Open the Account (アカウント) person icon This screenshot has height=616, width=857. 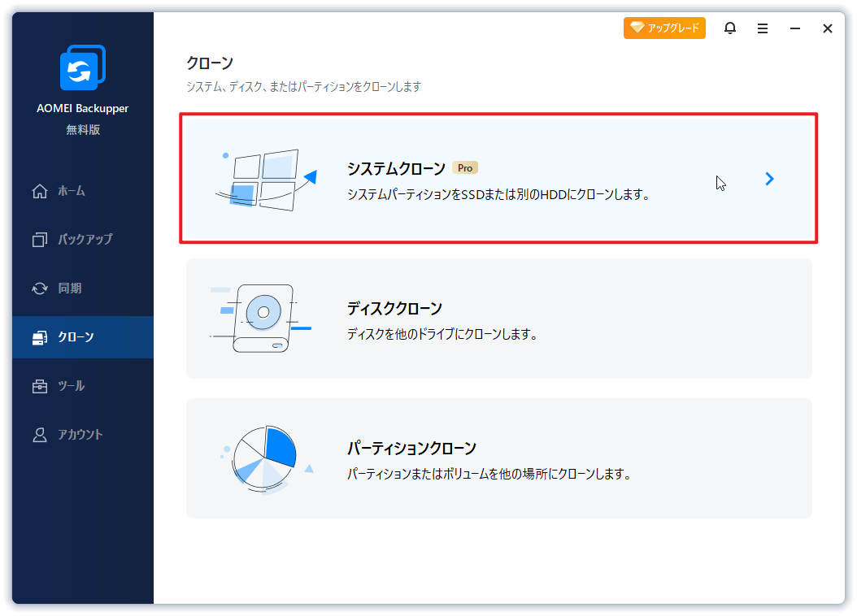coord(40,435)
